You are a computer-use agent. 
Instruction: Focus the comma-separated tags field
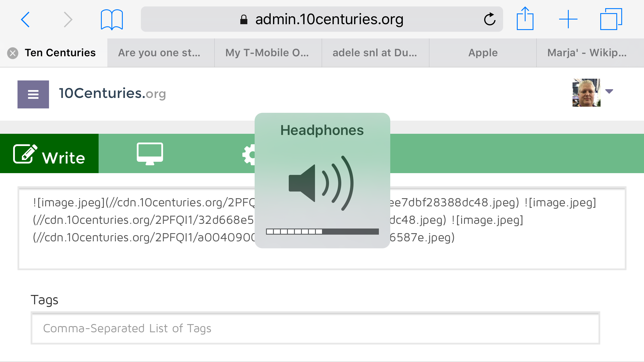tap(315, 328)
